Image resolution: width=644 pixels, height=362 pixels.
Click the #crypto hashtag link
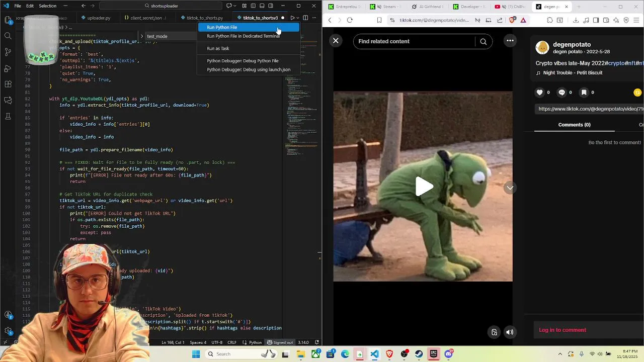coord(615,63)
